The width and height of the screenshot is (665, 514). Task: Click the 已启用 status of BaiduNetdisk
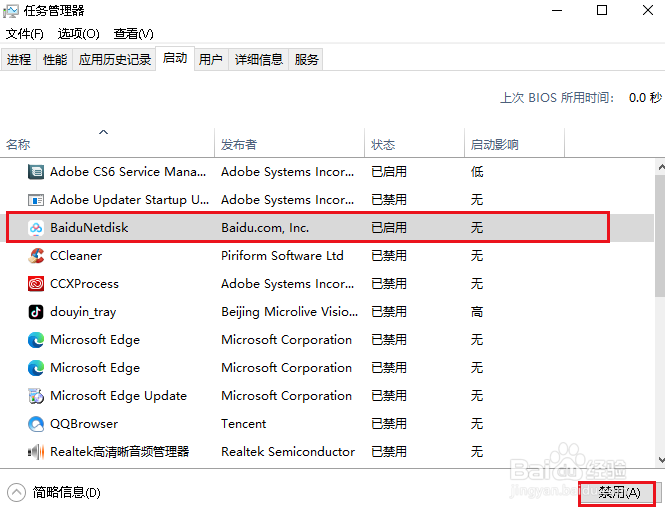tap(389, 228)
